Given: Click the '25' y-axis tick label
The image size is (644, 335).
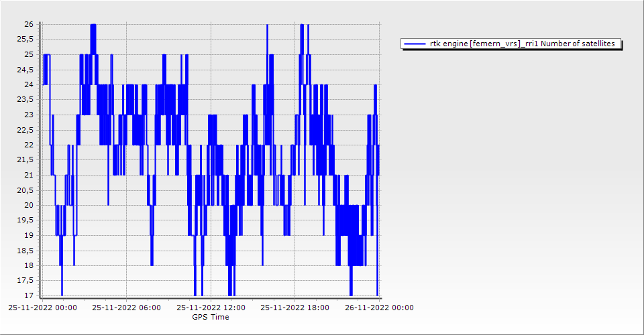Looking at the screenshot, I should (x=29, y=54).
